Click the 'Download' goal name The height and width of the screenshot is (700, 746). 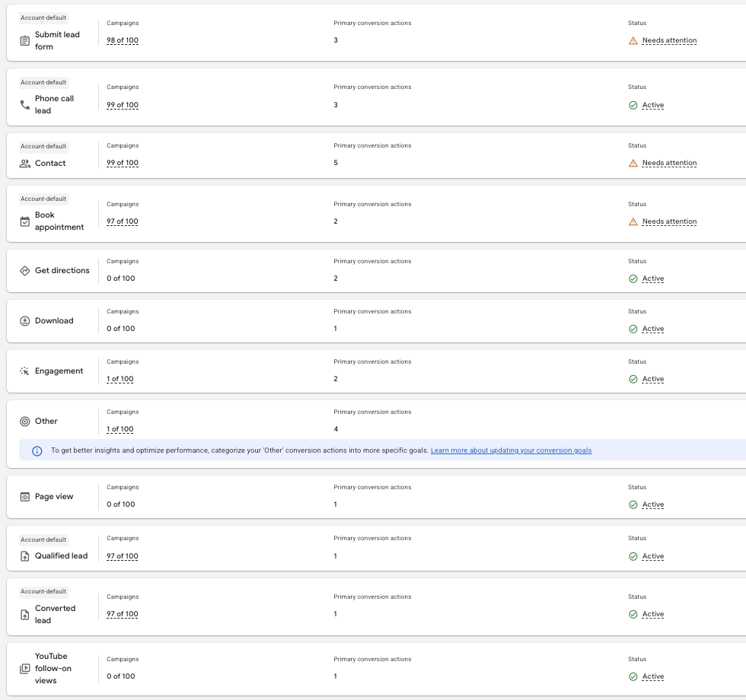[54, 320]
